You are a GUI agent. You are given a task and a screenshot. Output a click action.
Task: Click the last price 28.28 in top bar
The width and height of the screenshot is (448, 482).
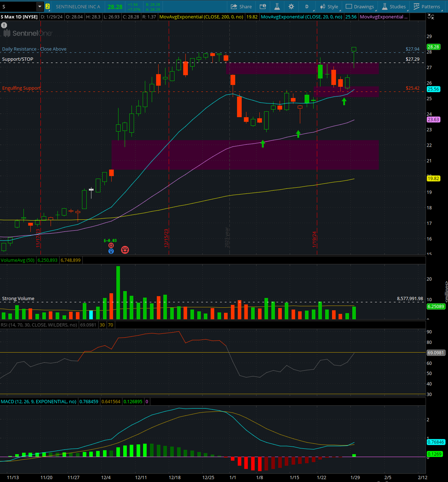tap(114, 6)
